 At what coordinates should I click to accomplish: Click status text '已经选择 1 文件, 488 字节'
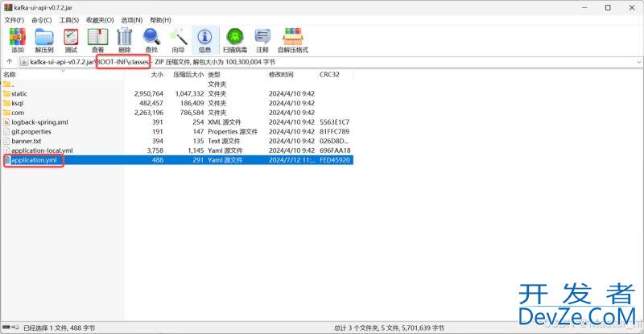tap(59, 328)
